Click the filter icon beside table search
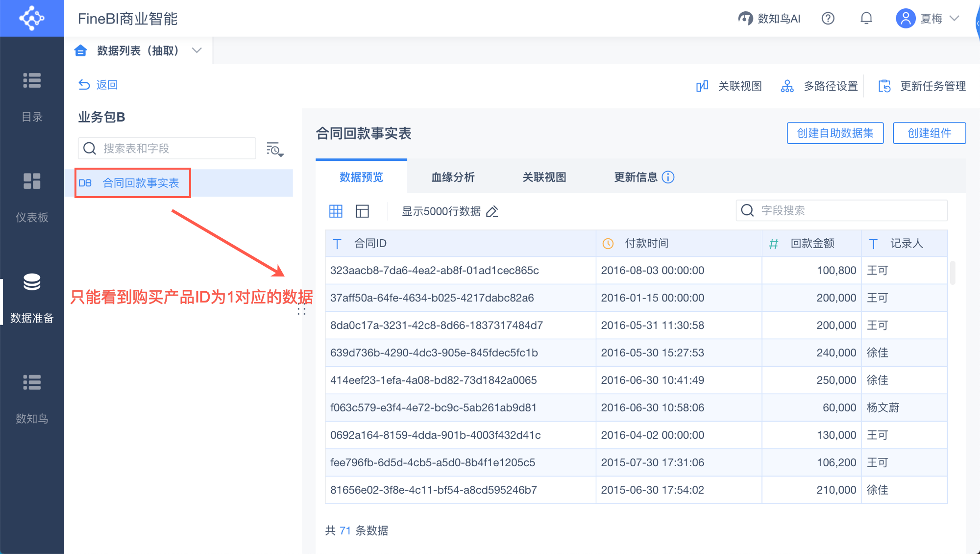The height and width of the screenshot is (554, 980). 274,149
